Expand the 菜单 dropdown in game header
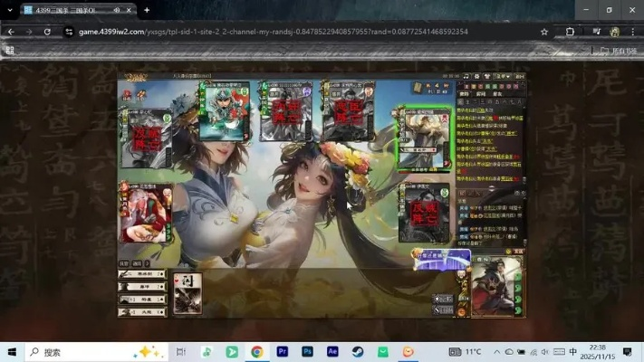This screenshot has width=644, height=362. [x=503, y=76]
